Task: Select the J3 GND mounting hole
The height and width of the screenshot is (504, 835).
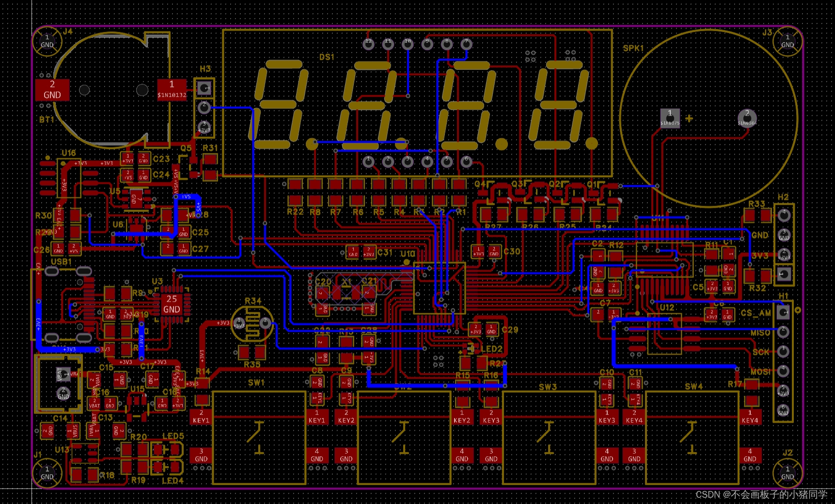Action: pyautogui.click(x=787, y=41)
